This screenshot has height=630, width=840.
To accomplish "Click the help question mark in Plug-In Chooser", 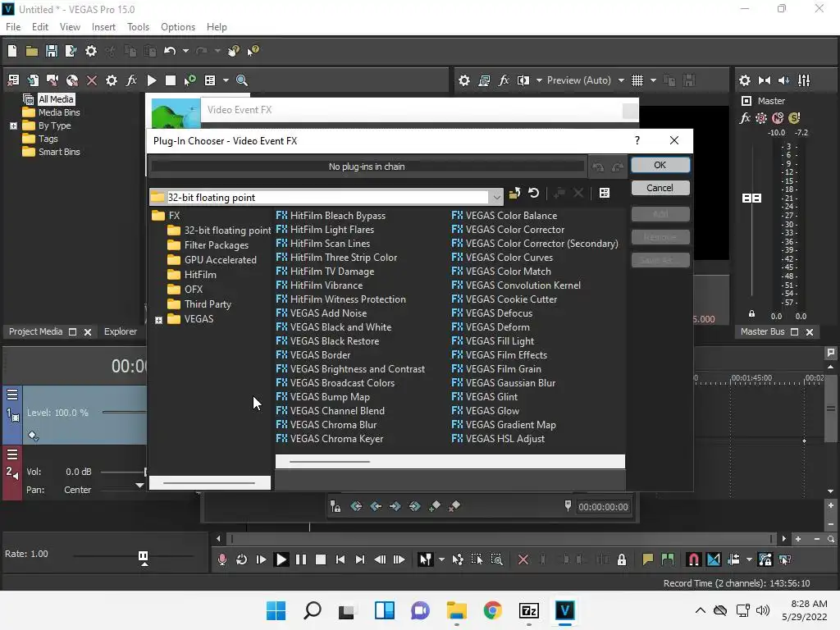I will 637,140.
